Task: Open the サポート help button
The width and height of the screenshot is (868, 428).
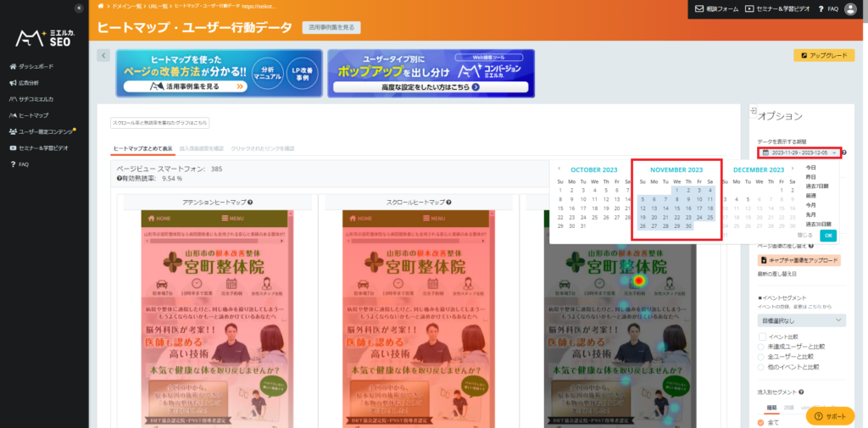Action: tap(831, 416)
